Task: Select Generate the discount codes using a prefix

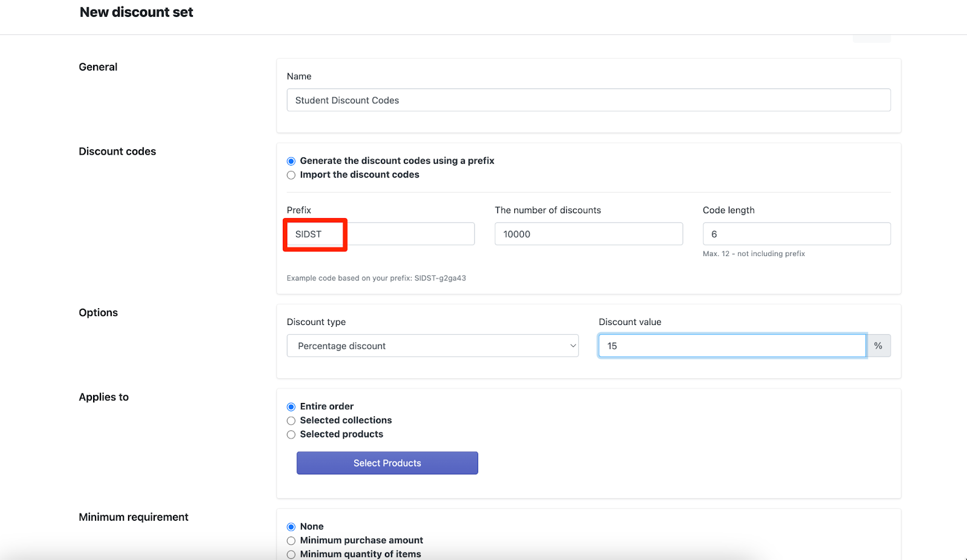Action: click(291, 161)
